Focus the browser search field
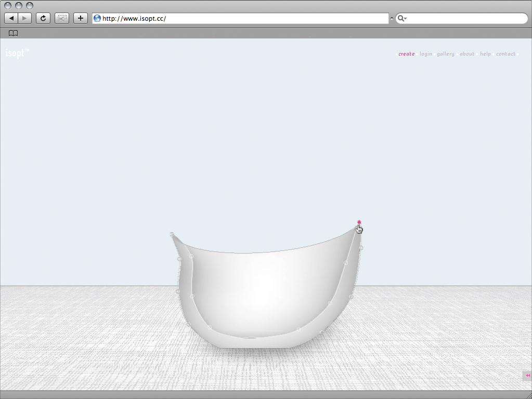This screenshot has width=532, height=399. coord(462,18)
